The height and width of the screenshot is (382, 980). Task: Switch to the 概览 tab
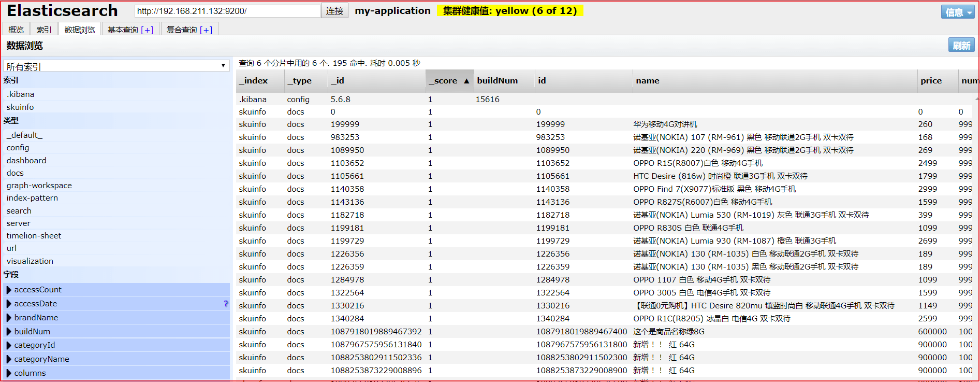pos(16,30)
